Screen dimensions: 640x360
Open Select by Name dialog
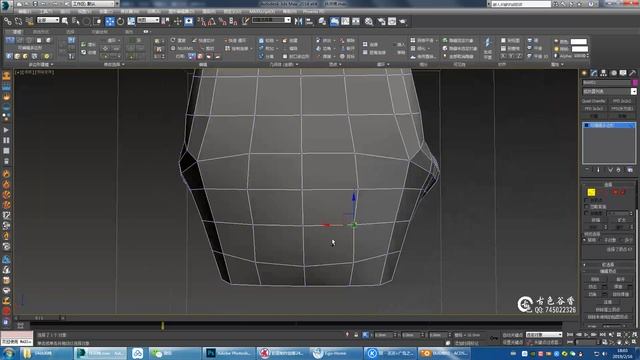point(76,21)
